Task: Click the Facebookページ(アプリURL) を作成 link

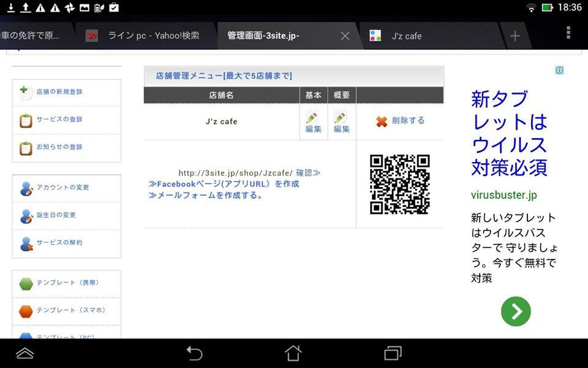Action: (x=224, y=184)
